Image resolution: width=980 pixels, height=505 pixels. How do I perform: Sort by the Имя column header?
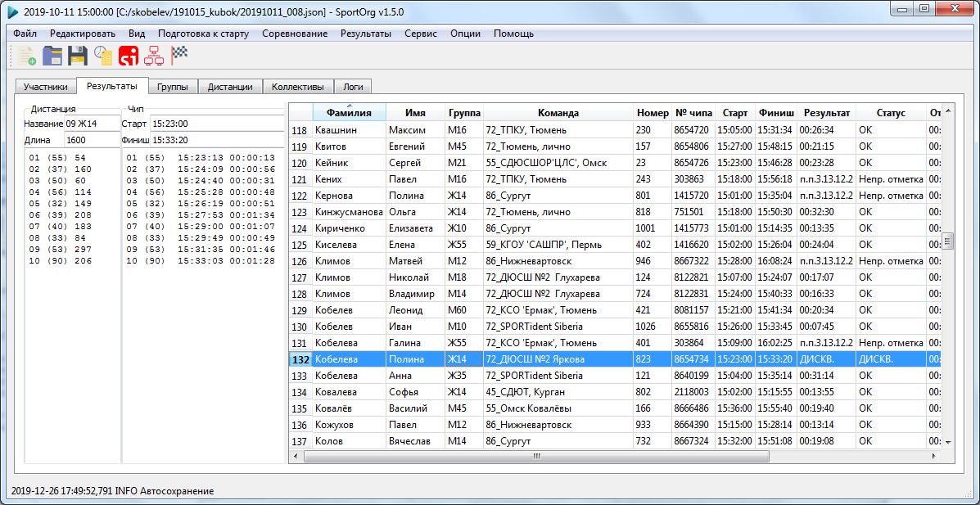415,113
